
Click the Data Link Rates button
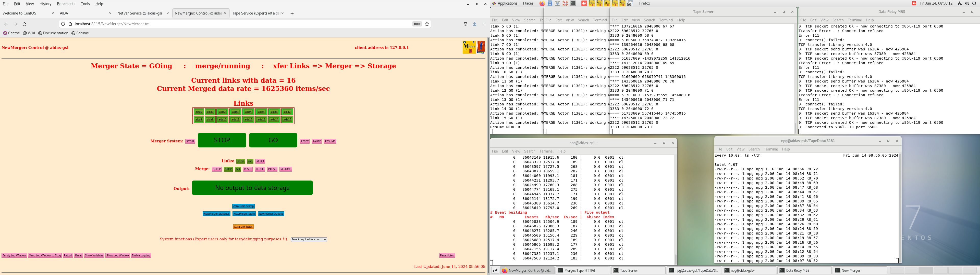coord(243,227)
